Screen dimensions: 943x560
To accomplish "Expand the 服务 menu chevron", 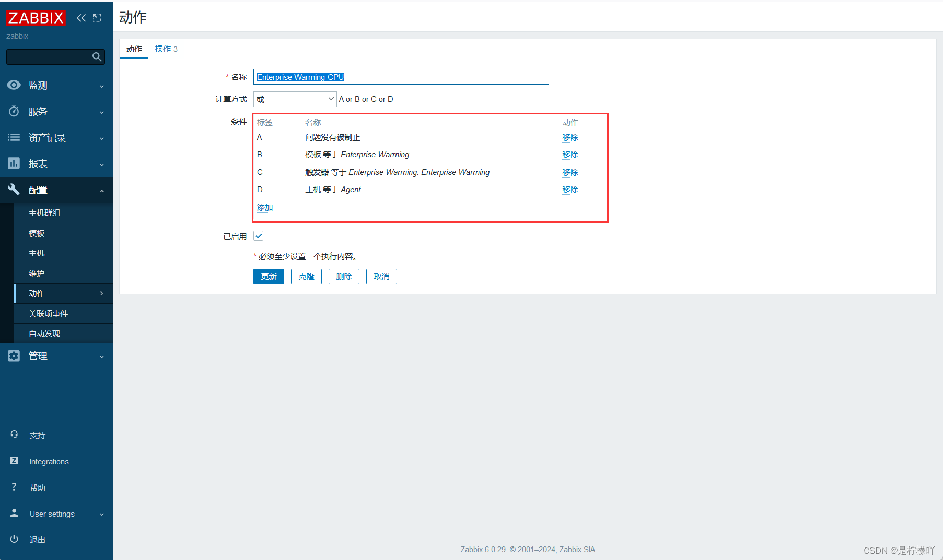I will click(102, 112).
